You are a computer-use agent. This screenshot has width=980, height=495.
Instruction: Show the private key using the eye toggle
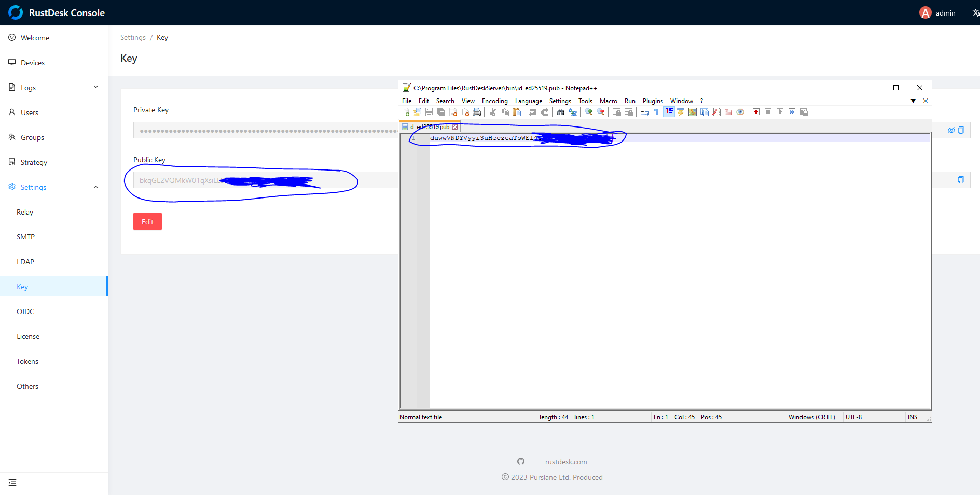(951, 130)
